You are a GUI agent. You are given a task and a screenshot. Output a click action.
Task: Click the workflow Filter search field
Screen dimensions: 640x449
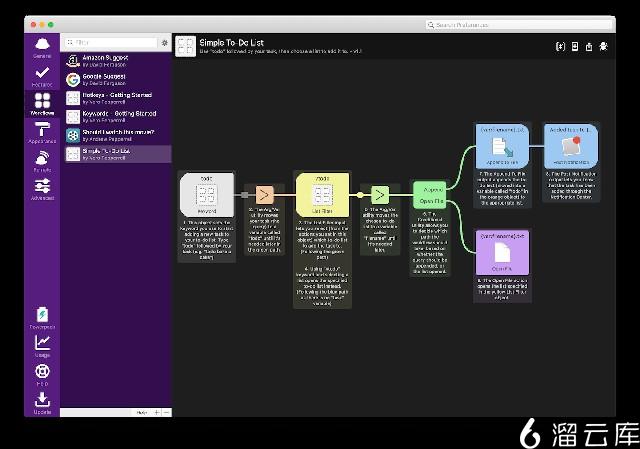click(x=110, y=42)
